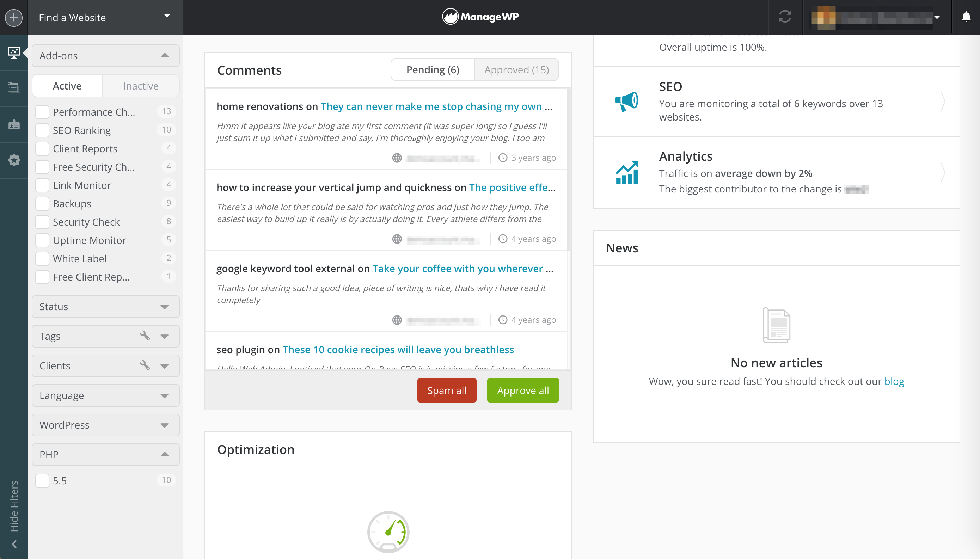Viewport: 980px width, 559px height.
Task: Click the add new site plus icon
Action: [13, 17]
